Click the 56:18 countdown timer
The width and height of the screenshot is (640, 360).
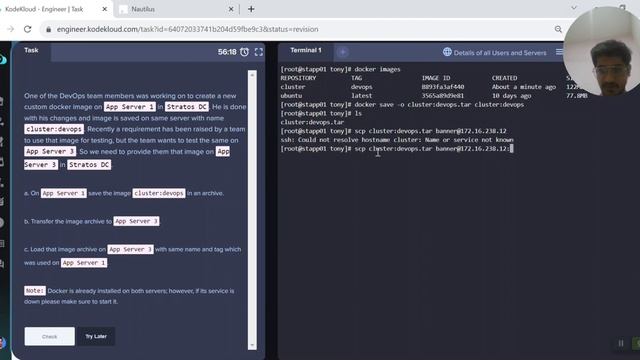click(227, 52)
